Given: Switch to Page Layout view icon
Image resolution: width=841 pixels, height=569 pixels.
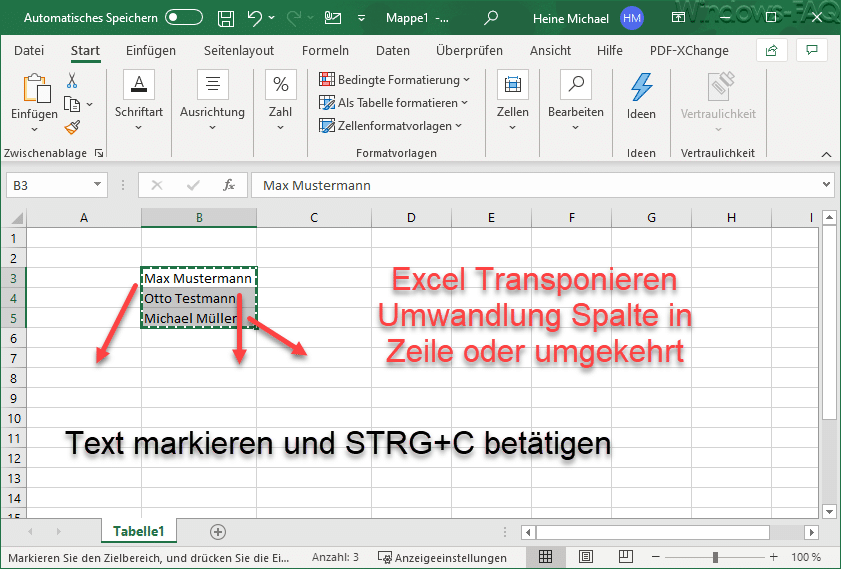Looking at the screenshot, I should pos(586,557).
